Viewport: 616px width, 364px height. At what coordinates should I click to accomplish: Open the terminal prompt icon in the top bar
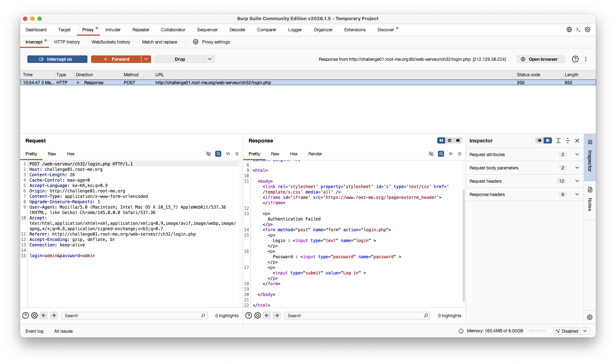(x=578, y=29)
